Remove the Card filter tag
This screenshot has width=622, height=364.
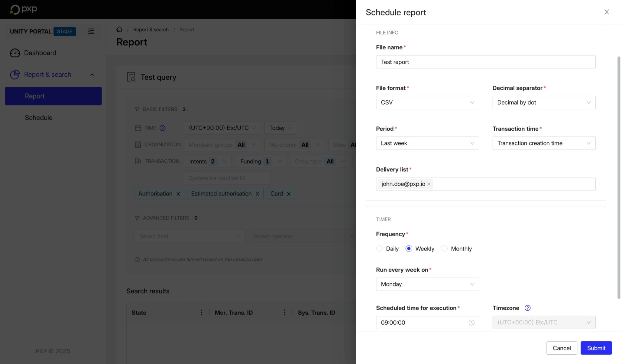click(289, 194)
